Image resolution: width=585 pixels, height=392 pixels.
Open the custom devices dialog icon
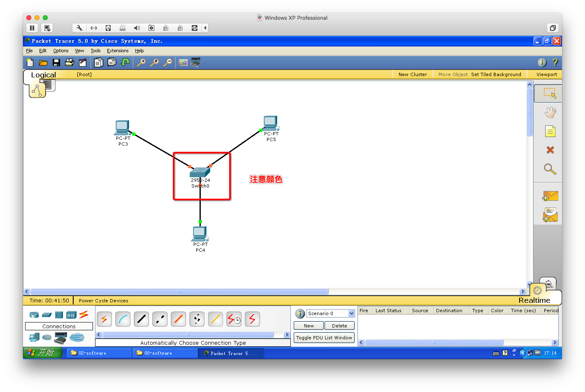tap(195, 63)
